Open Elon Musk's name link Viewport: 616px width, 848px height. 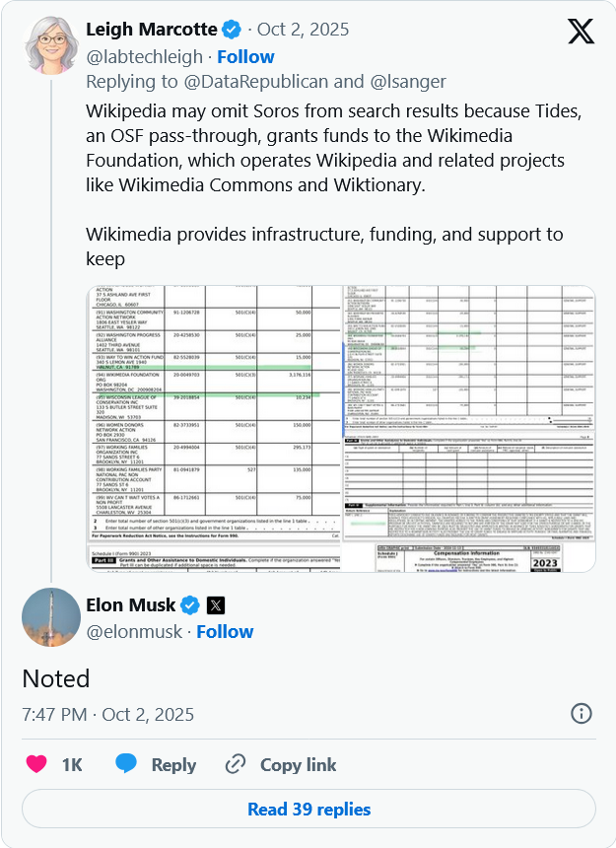pyautogui.click(x=130, y=604)
